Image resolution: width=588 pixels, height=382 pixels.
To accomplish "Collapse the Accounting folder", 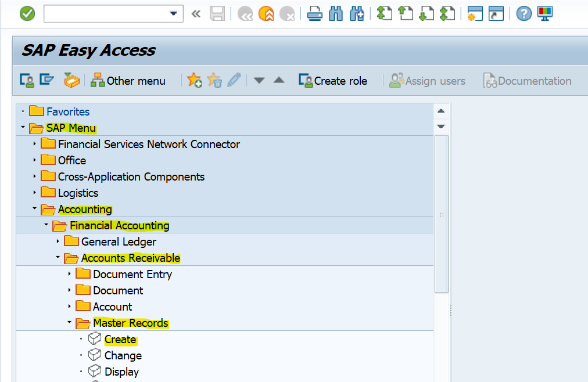I will coord(34,209).
